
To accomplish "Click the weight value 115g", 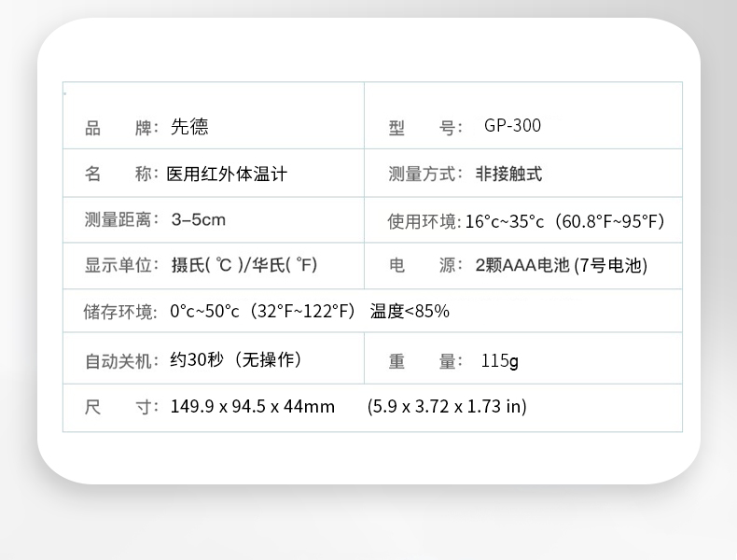I will tap(500, 361).
